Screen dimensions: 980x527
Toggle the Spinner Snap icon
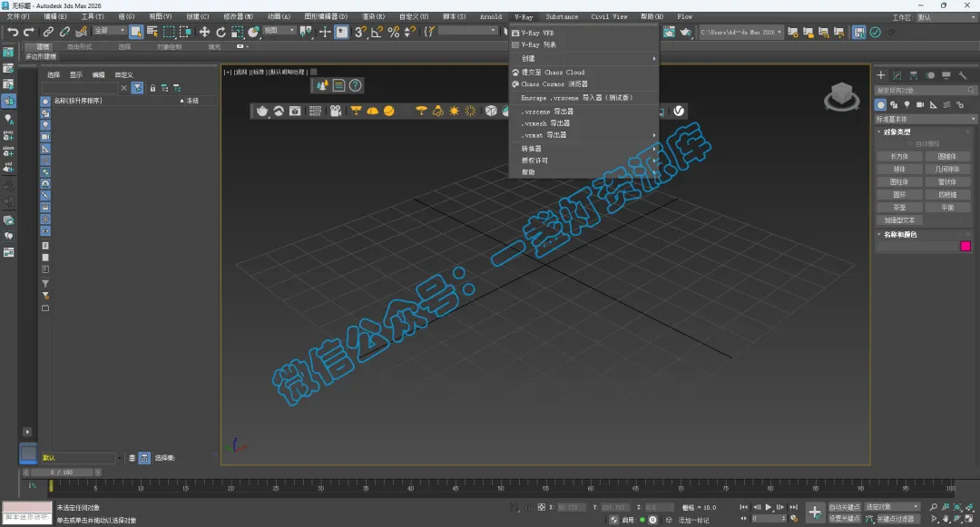coord(410,32)
